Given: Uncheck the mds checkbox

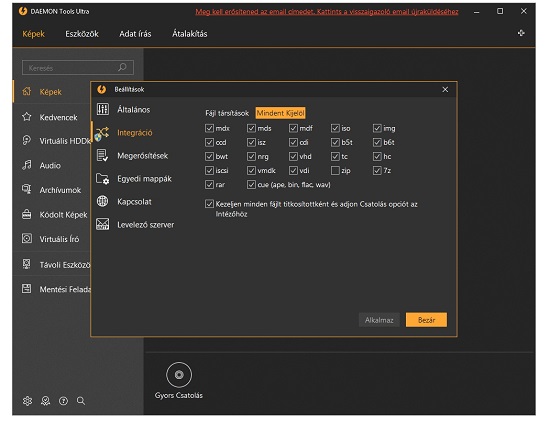Looking at the screenshot, I should click(x=251, y=128).
